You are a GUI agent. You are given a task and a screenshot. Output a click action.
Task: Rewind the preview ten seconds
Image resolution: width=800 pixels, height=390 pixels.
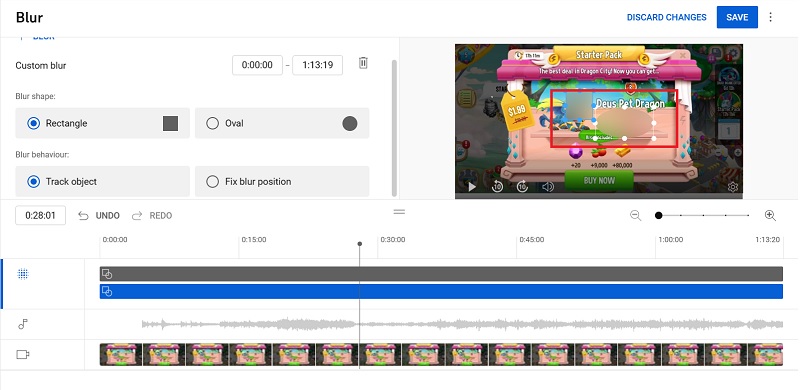tap(497, 186)
